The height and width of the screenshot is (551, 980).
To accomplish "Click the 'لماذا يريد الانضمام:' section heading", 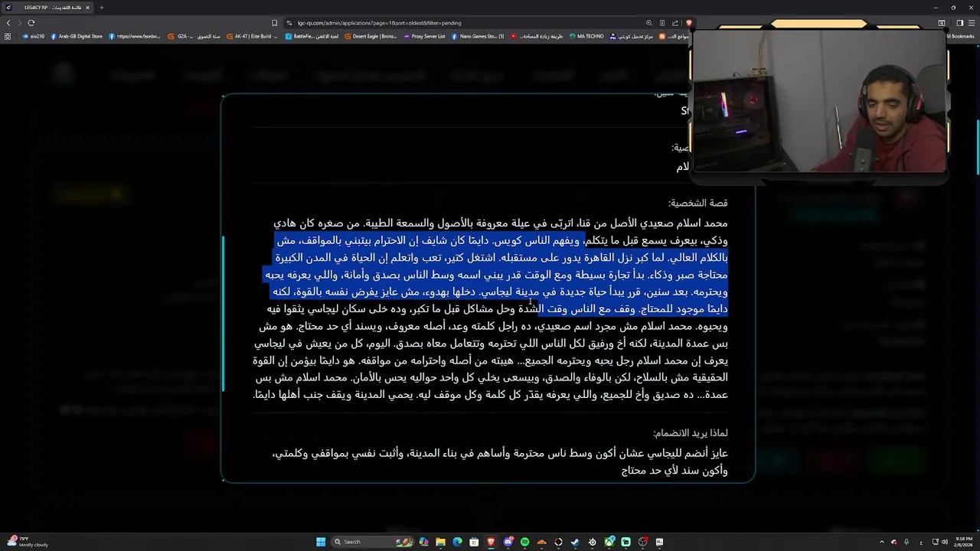I will click(x=691, y=433).
